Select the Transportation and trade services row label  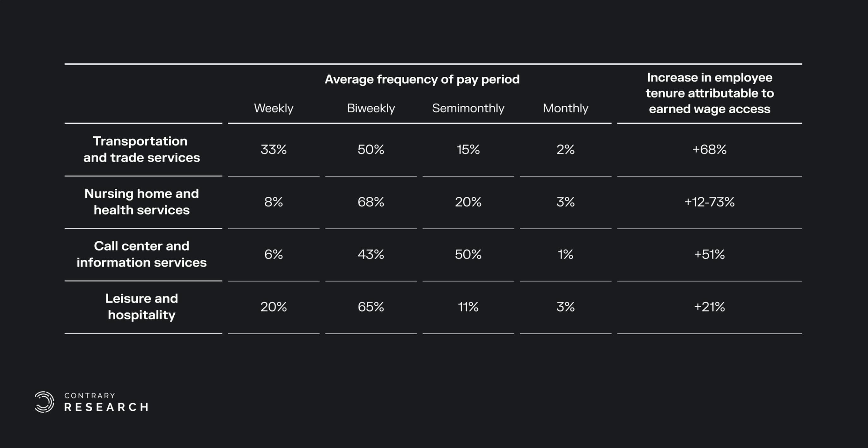pyautogui.click(x=142, y=149)
